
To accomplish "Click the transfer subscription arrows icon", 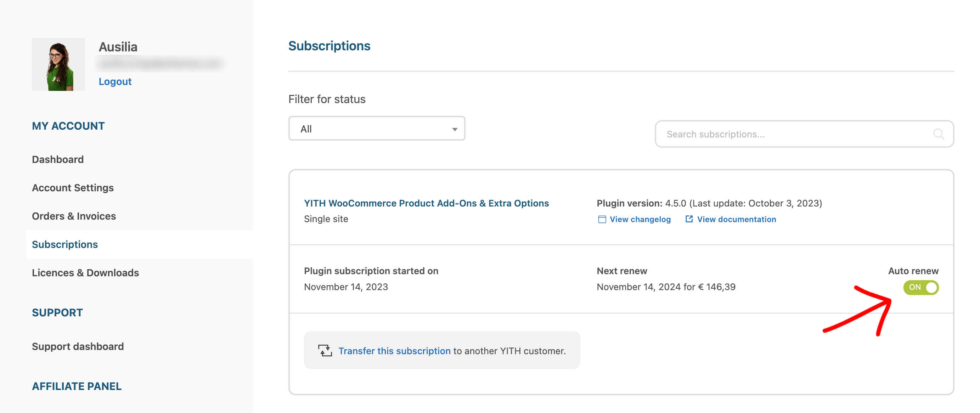I will pos(325,351).
